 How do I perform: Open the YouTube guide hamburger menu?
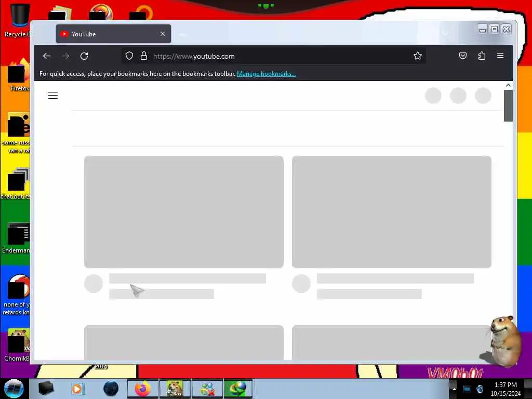point(53,96)
